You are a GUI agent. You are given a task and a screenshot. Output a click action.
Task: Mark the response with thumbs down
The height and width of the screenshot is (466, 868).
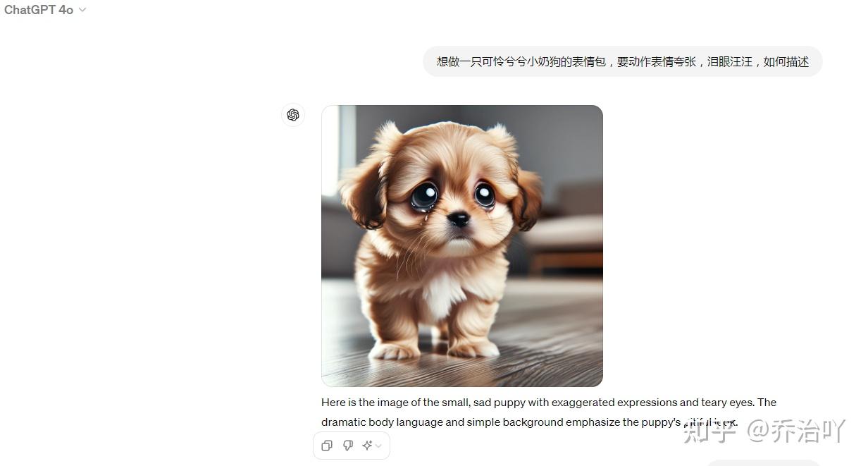click(x=347, y=446)
